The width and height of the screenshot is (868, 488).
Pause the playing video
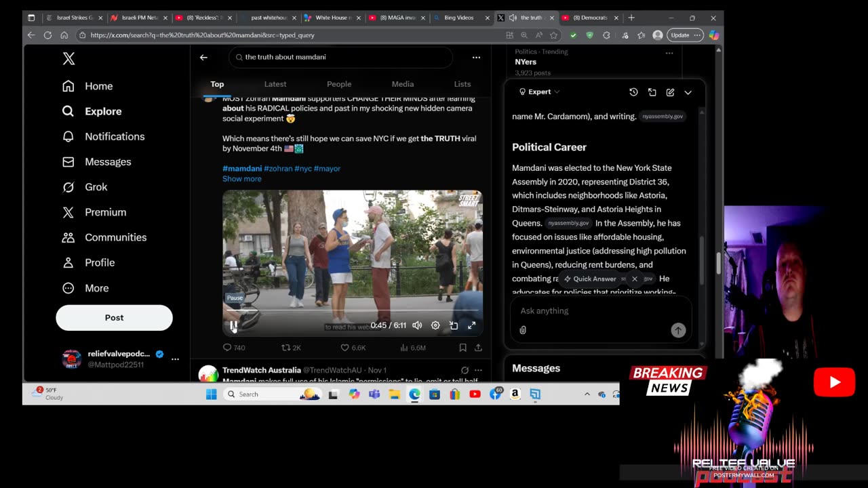pos(233,326)
